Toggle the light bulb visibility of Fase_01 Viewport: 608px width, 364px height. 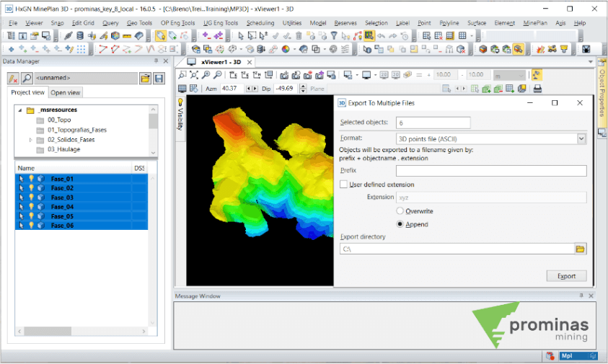pyautogui.click(x=32, y=179)
